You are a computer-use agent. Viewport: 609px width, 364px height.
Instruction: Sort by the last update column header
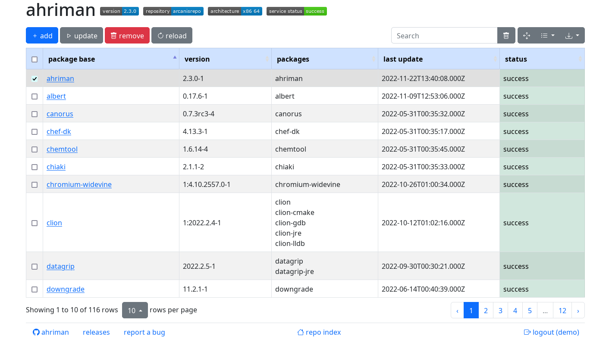[x=403, y=59]
